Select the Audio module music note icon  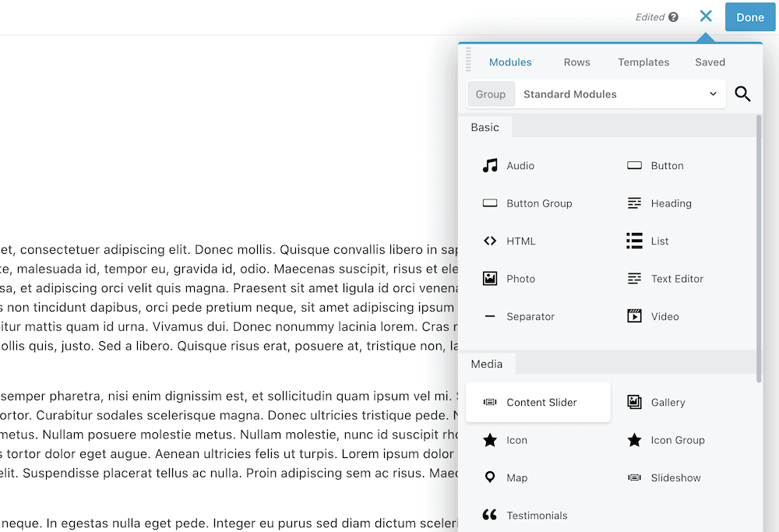point(490,165)
